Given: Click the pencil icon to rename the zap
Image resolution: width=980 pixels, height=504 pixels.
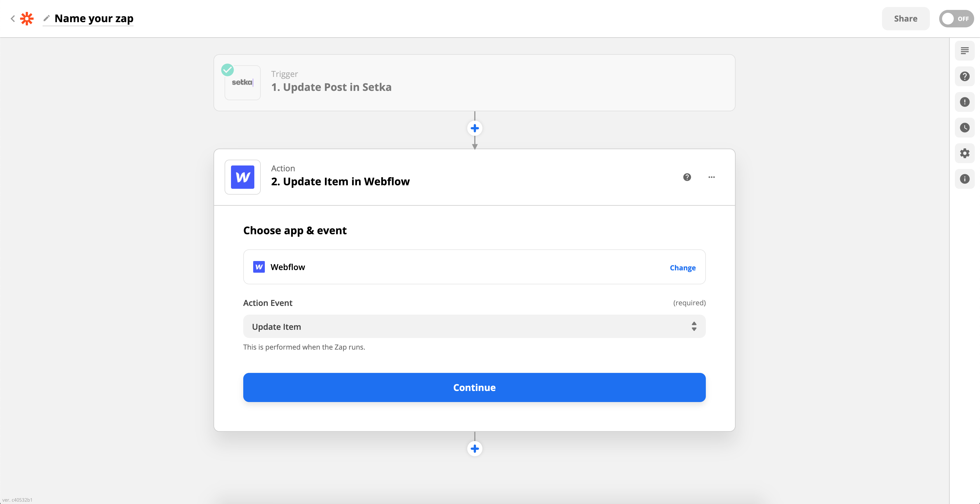Looking at the screenshot, I should tap(46, 18).
